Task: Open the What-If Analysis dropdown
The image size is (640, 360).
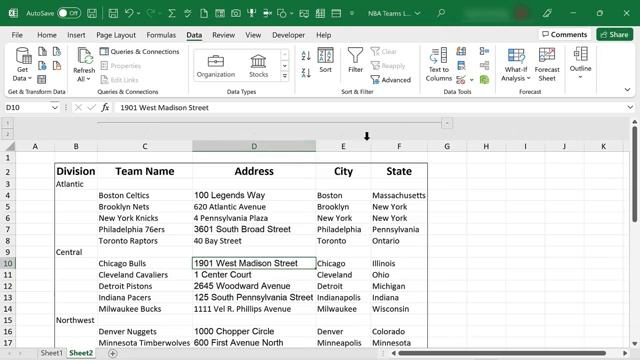Action: tap(516, 74)
